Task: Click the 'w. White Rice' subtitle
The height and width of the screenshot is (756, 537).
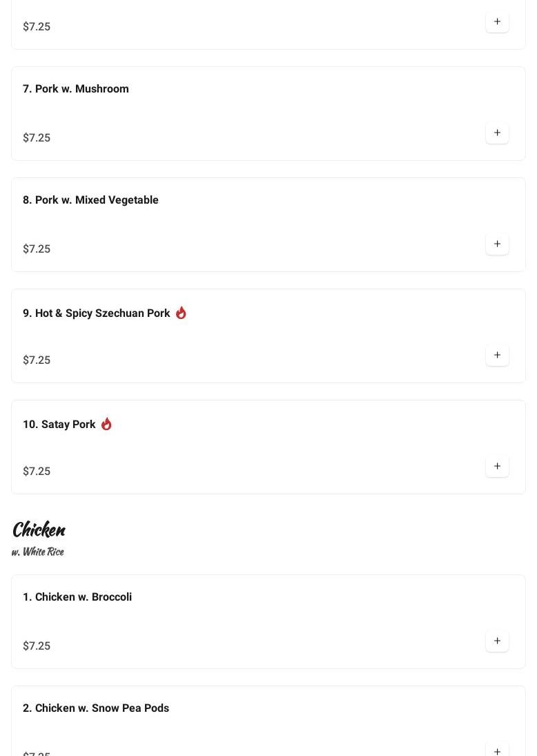Action: point(38,552)
